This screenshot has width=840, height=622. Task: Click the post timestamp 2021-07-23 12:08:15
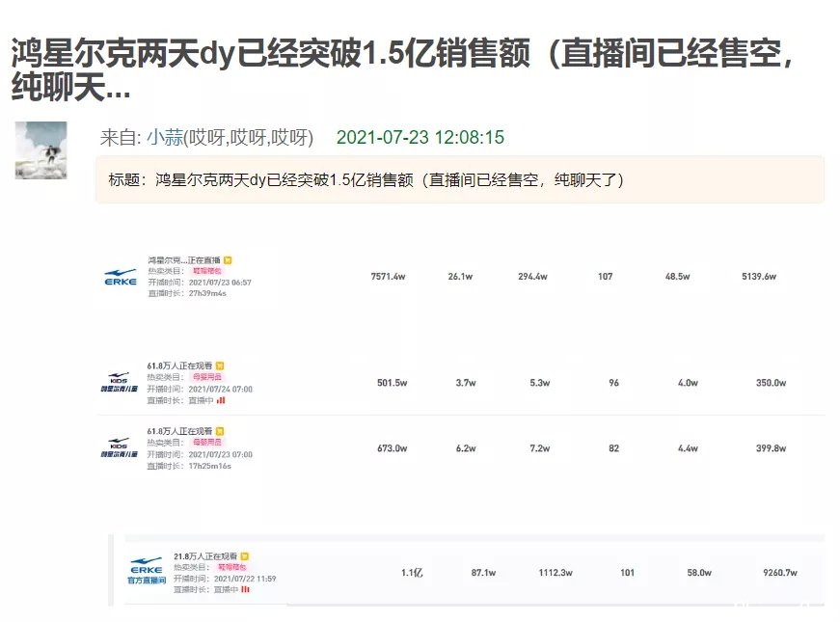click(x=420, y=138)
